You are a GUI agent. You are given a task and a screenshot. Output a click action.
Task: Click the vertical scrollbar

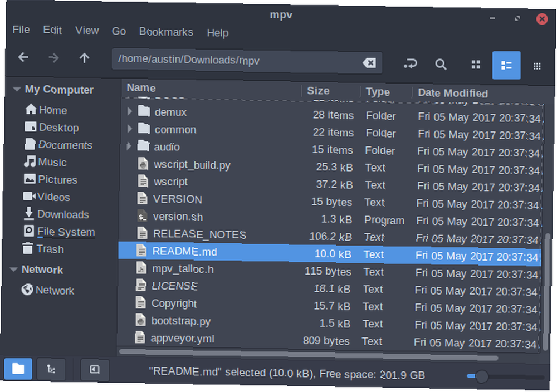tap(547, 291)
